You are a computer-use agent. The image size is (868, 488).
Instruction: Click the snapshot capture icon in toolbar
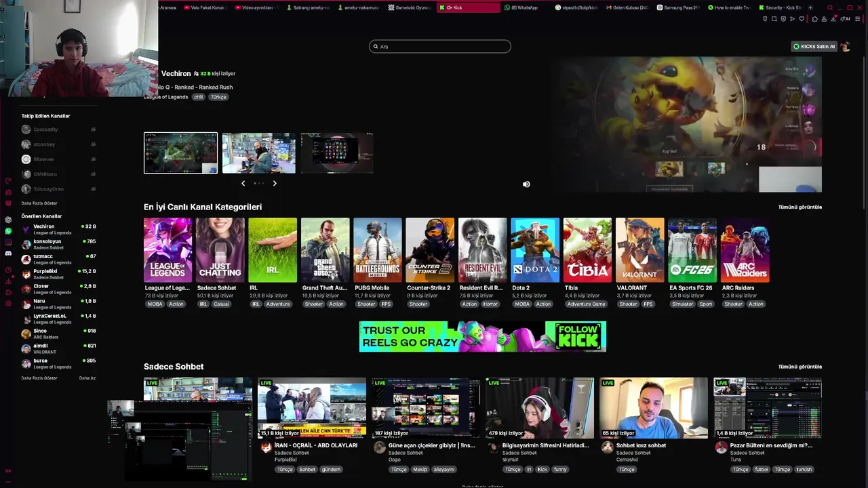pyautogui.click(x=774, y=19)
